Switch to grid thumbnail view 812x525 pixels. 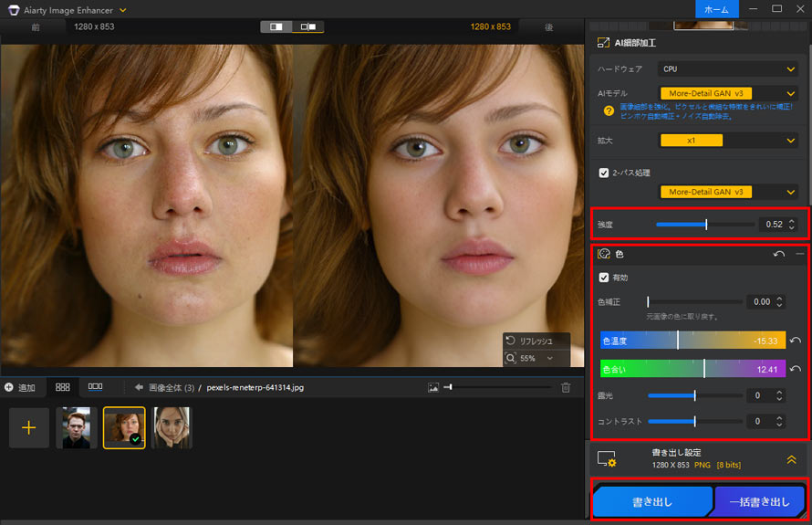[x=63, y=386]
